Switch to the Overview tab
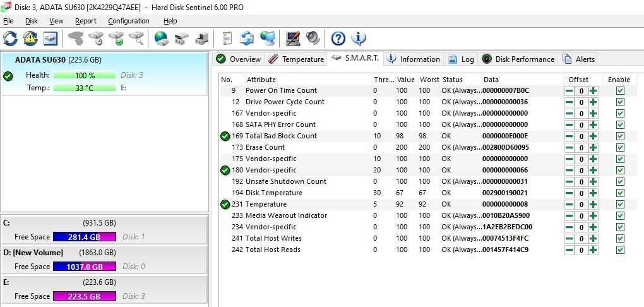 coord(238,59)
